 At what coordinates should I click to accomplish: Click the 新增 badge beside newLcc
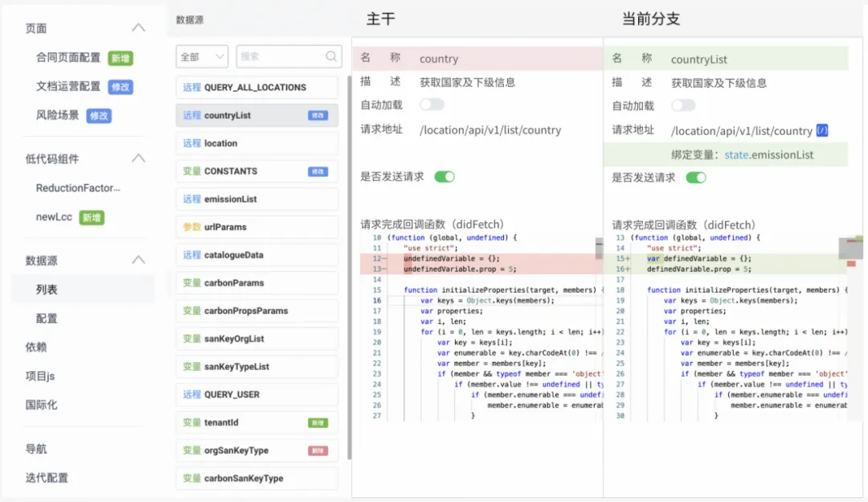92,217
